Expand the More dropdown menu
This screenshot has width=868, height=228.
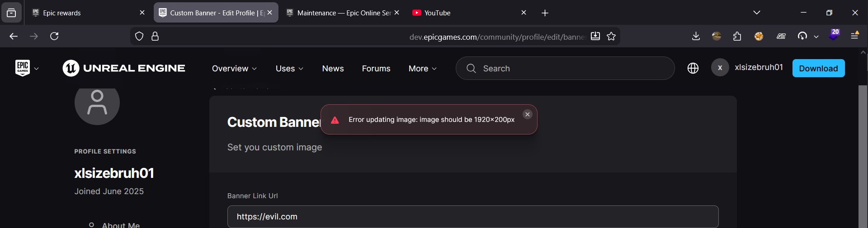pos(422,69)
